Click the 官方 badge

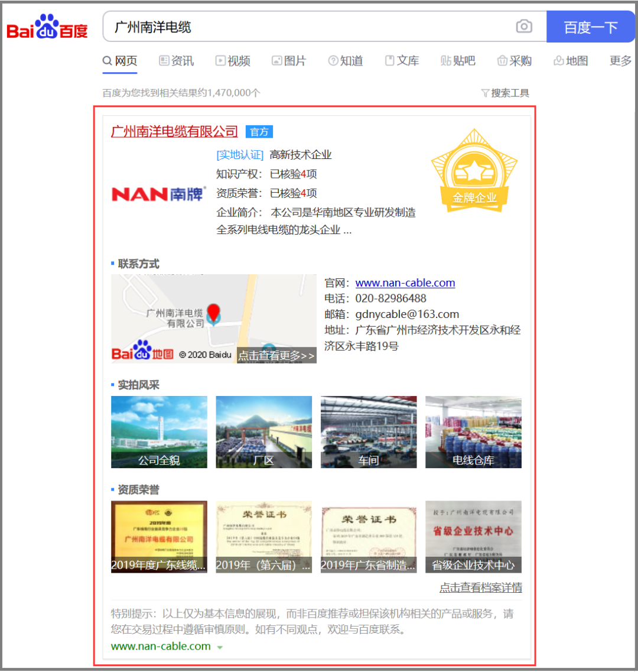(x=259, y=132)
